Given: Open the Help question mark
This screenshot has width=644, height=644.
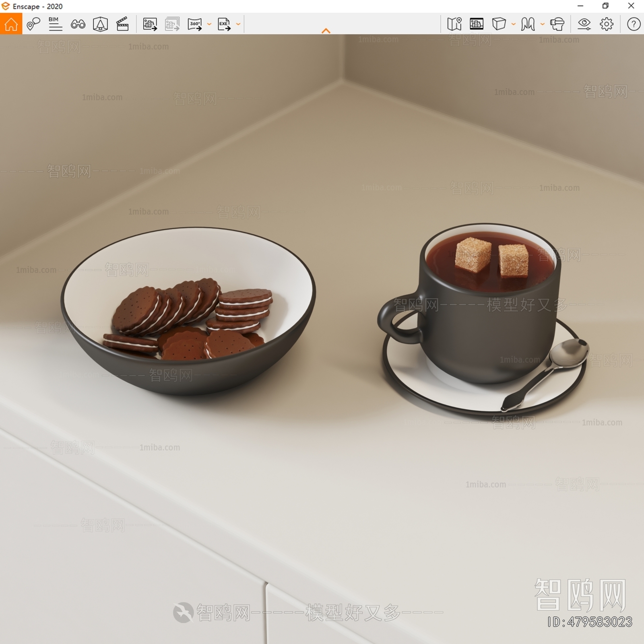Looking at the screenshot, I should (634, 24).
